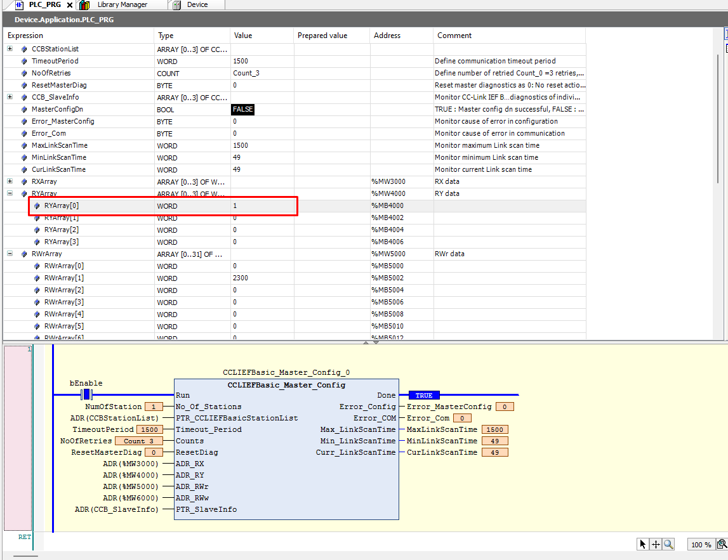Click the MaxLinkScanTime variable icon
728x560 pixels.
[24, 146]
